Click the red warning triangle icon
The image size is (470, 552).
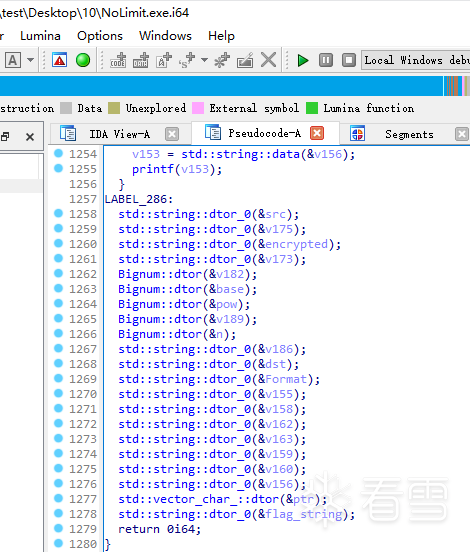59,60
